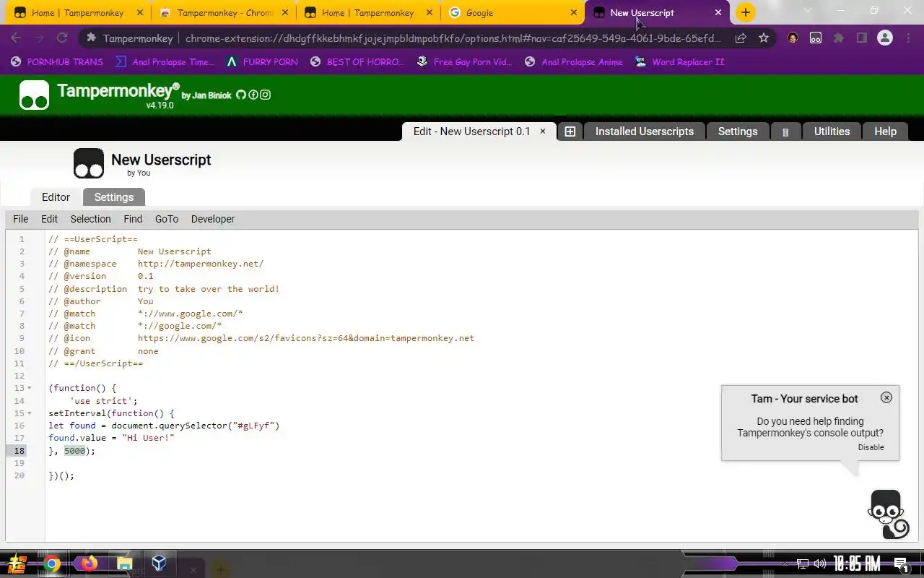This screenshot has height=578, width=924.
Task: Open the Tampermonkey Settings tab in top bar
Action: coord(738,131)
